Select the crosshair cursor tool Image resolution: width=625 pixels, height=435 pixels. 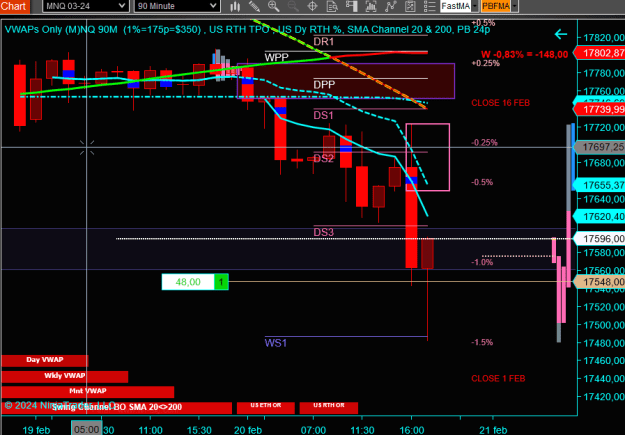point(312,6)
